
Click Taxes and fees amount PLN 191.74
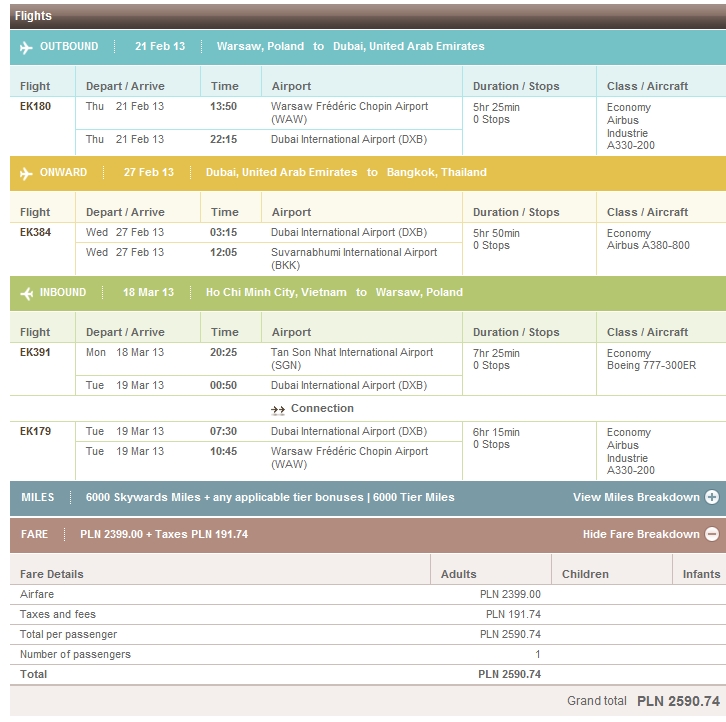point(513,614)
